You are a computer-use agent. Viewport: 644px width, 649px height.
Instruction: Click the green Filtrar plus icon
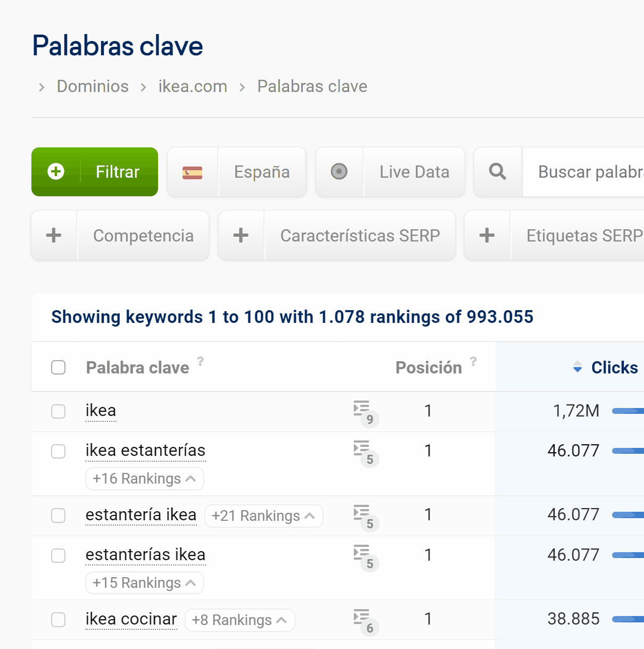(56, 171)
